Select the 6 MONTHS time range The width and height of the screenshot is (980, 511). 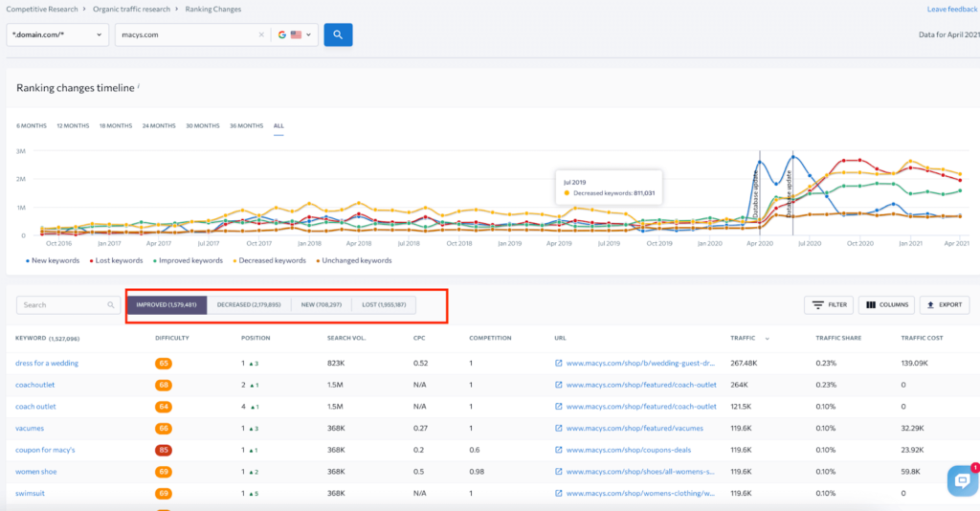coord(32,125)
